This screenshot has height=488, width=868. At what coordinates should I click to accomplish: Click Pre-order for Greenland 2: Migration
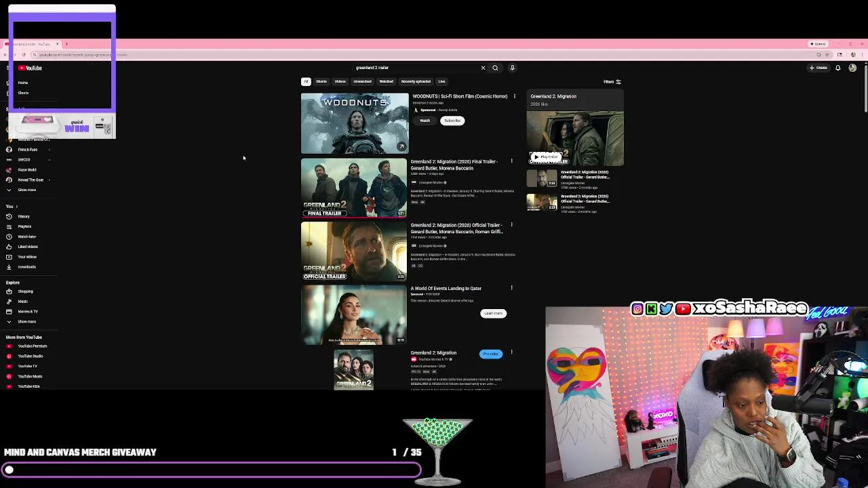point(490,354)
